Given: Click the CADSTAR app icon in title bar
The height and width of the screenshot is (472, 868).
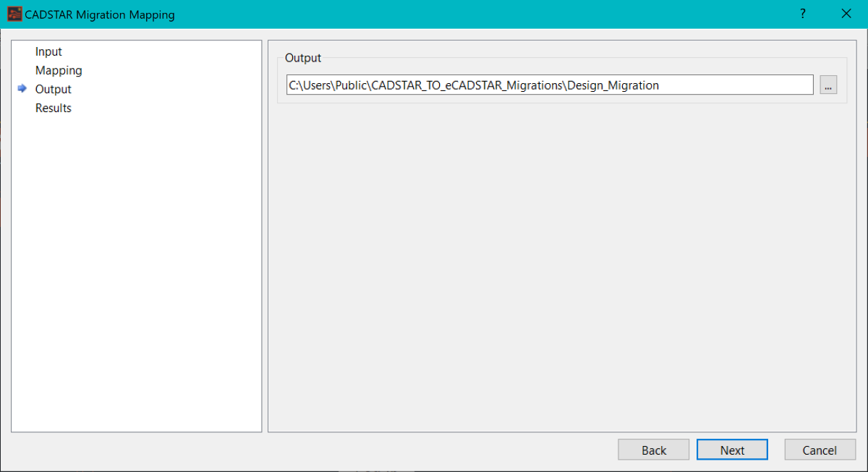Looking at the screenshot, I should [x=14, y=14].
